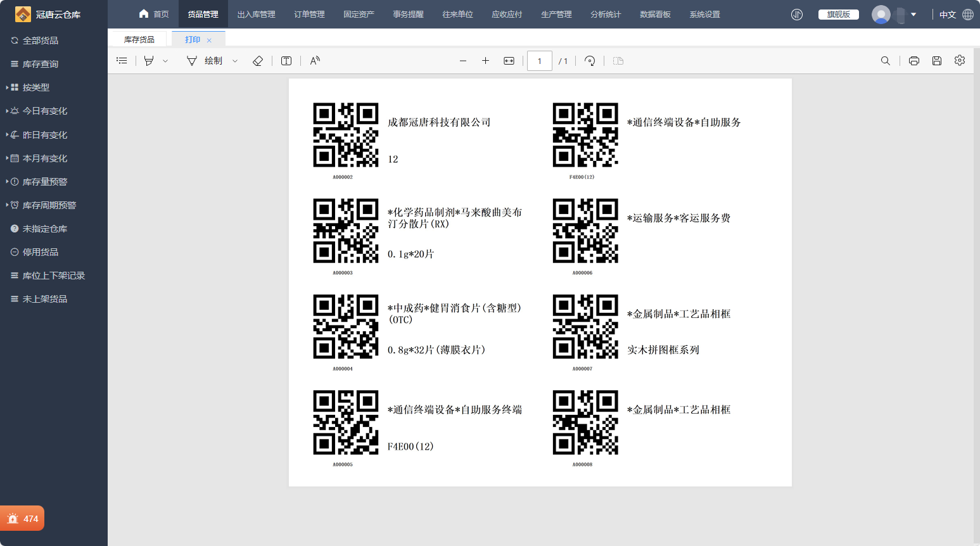The width and height of the screenshot is (980, 546).
Task: Click the globe language icon
Action: (968, 14)
